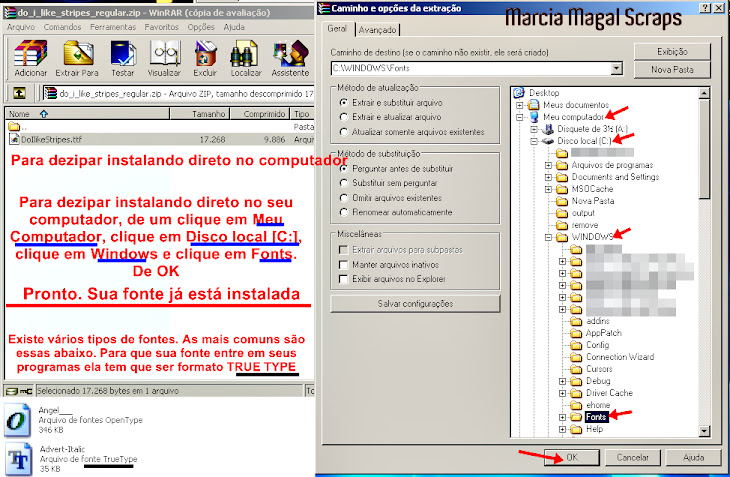Click the destination path input field
Image resolution: width=730 pixels, height=477 pixels.
point(471,68)
